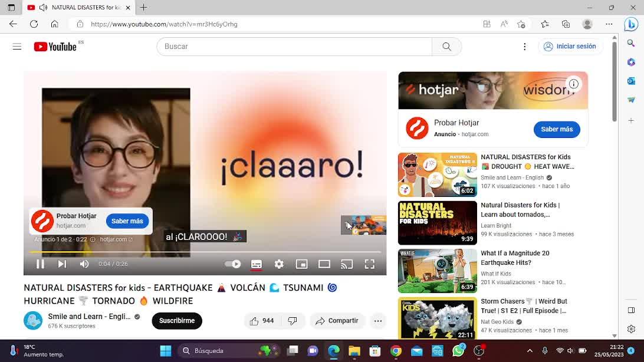Open YouTube settings three-dot menu
Screen dimensions: 644x362
[x=524, y=47]
